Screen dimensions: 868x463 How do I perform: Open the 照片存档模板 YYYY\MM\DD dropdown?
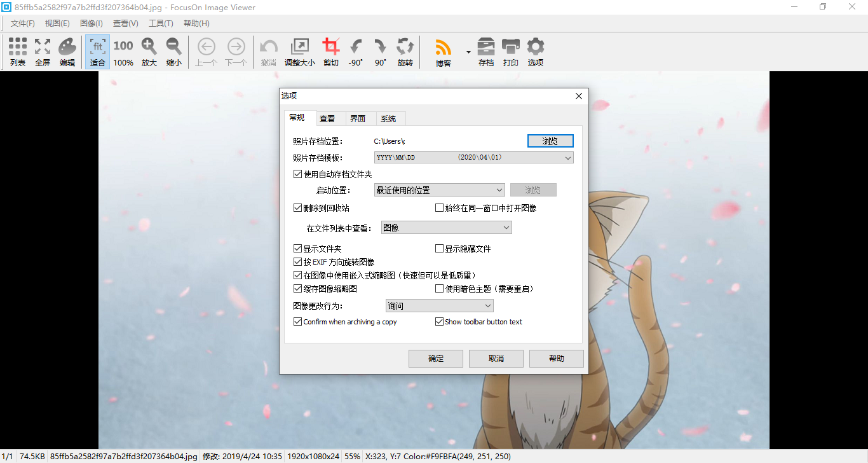click(474, 157)
